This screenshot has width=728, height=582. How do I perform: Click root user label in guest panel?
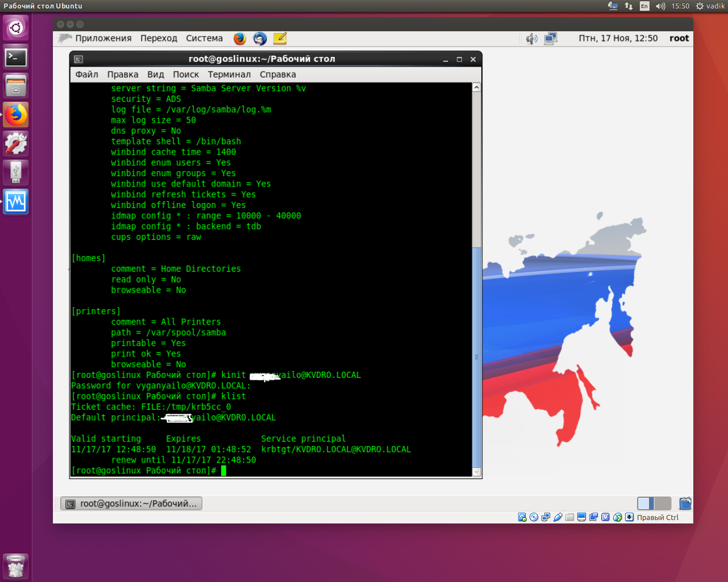[679, 39]
